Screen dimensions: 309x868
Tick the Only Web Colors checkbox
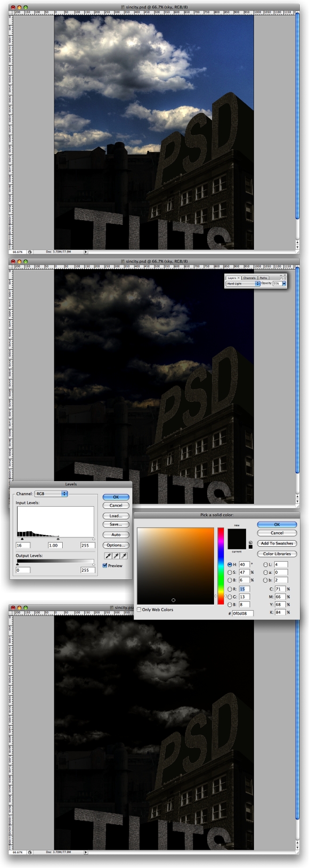[x=140, y=610]
